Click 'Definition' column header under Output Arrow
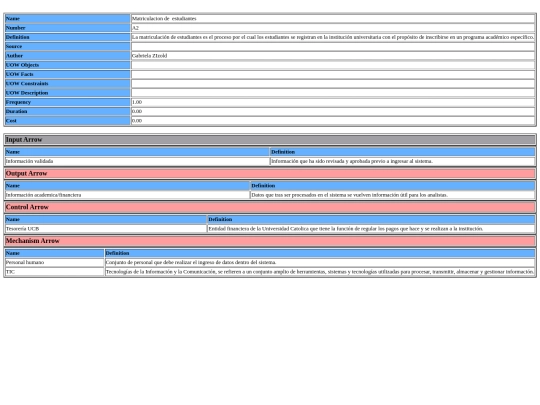This screenshot has width=540, height=405. pos(393,186)
